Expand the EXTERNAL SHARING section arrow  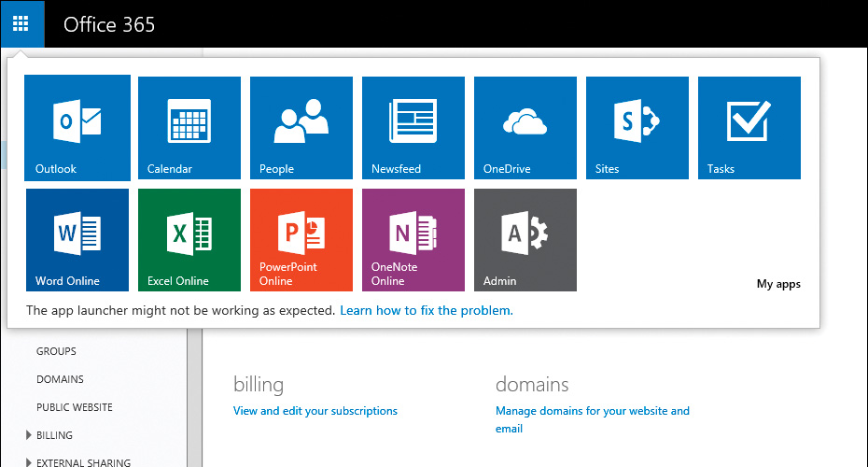[29, 462]
